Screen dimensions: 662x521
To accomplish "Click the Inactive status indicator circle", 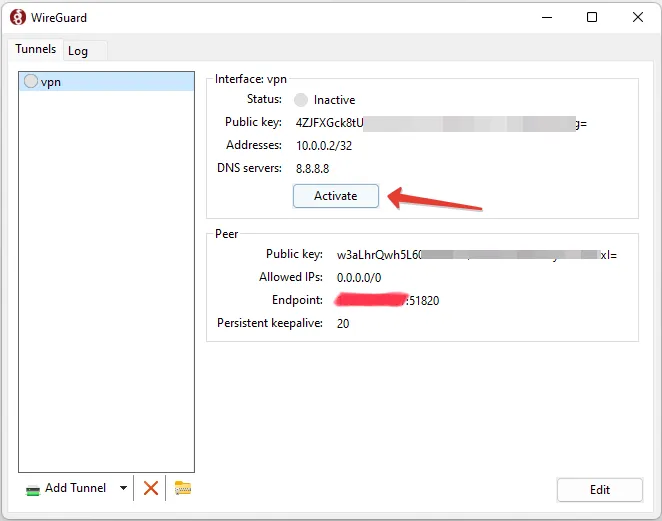I will 301,100.
